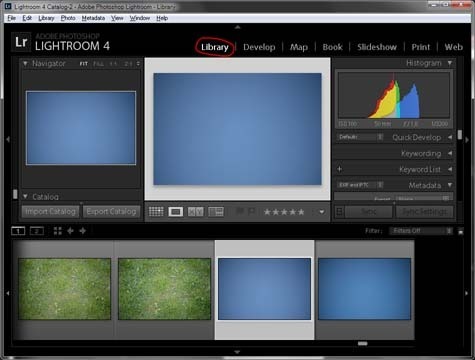
Task: Switch to Survey view icon
Action: tap(216, 212)
